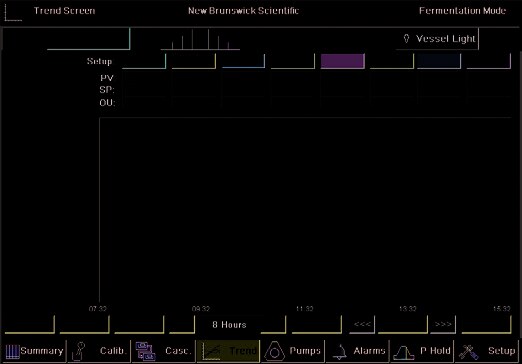
Task: View the Alarms tab with bell icon
Action: pos(358,351)
